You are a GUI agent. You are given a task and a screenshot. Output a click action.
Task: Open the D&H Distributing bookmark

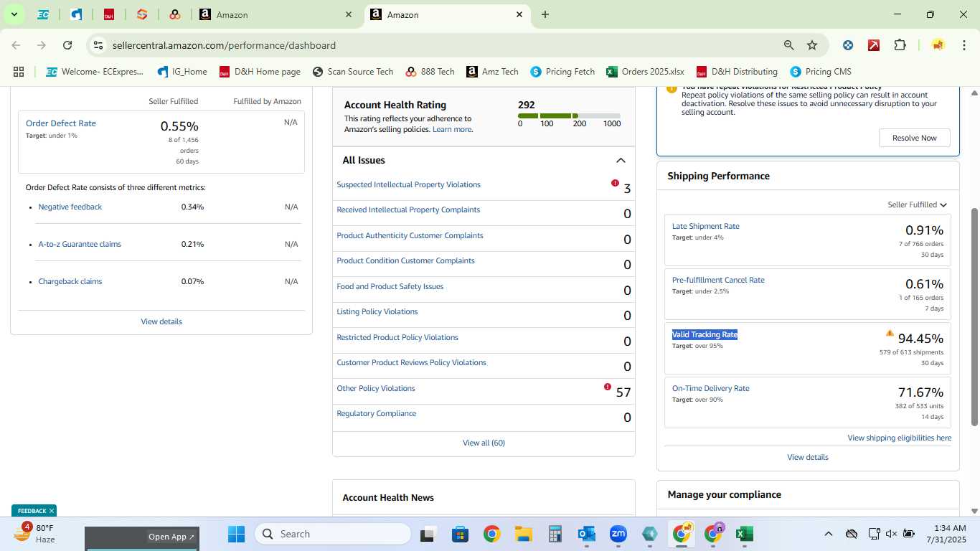(737, 72)
